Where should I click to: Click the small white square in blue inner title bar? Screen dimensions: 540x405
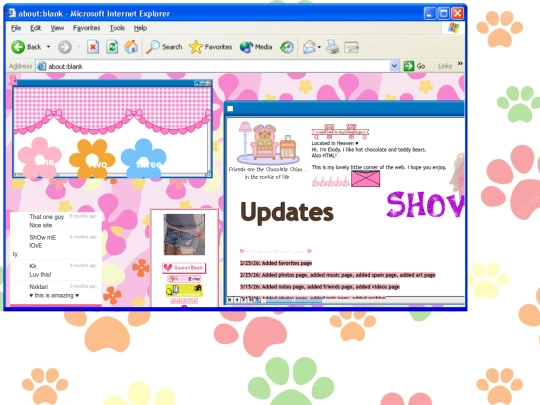(230, 109)
